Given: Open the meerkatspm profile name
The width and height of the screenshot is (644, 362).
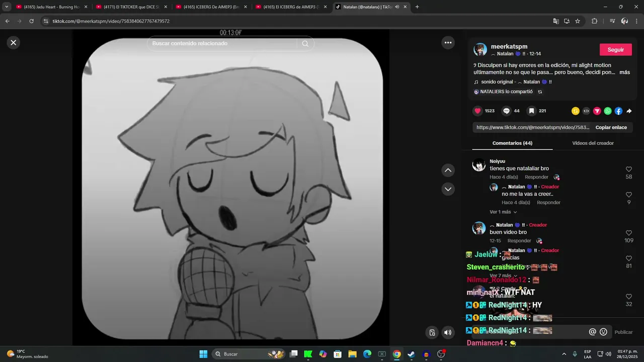Looking at the screenshot, I should 509,46.
